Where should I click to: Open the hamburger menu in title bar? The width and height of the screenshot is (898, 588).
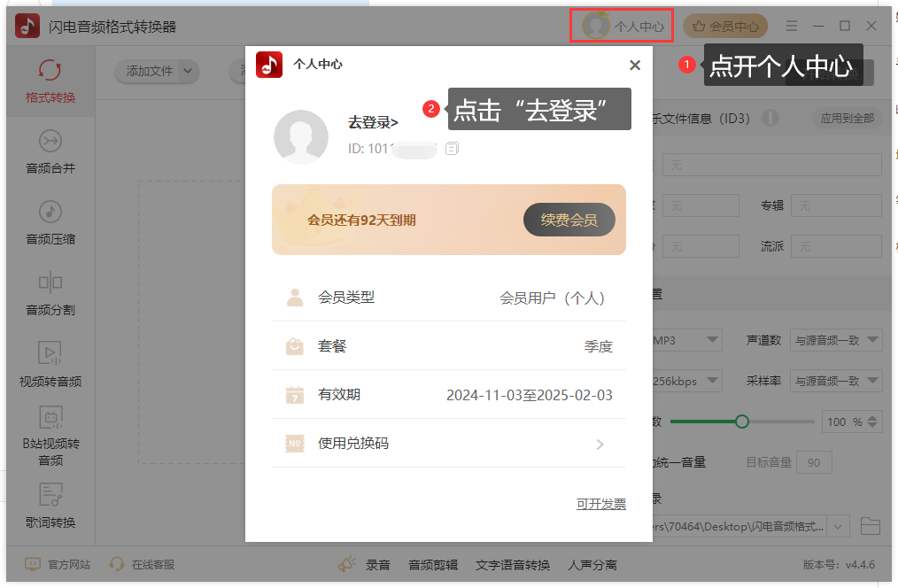point(792,26)
